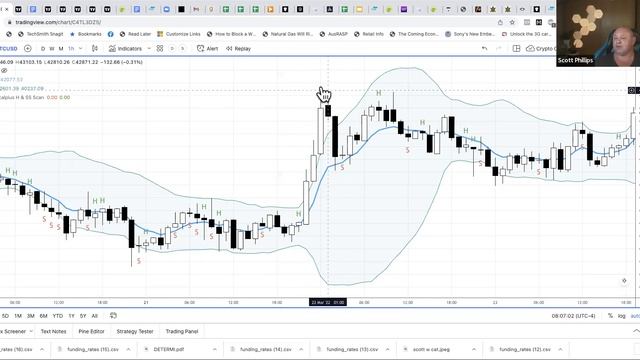Open the Trading Panel tab
Screen dimensions: 640x360
point(182,331)
